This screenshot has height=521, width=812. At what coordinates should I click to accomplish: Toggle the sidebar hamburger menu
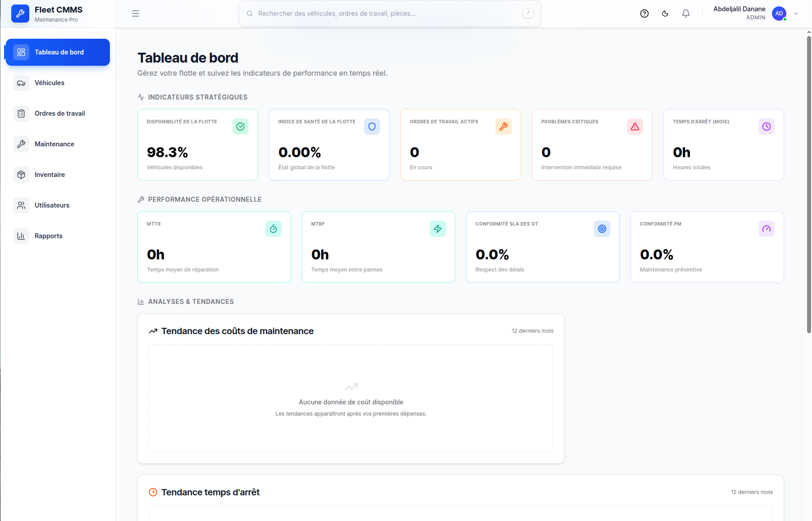pyautogui.click(x=136, y=14)
